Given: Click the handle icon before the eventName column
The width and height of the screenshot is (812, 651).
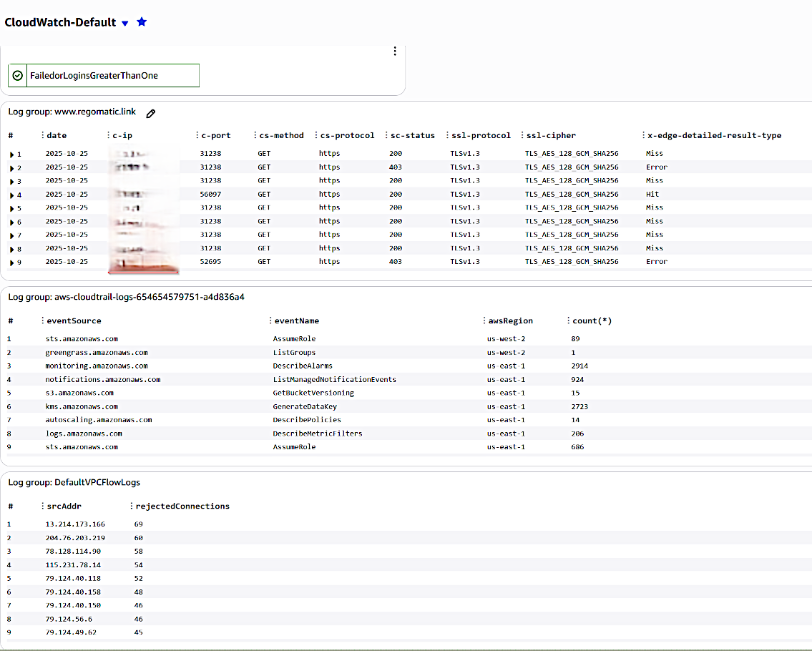Looking at the screenshot, I should tap(269, 321).
